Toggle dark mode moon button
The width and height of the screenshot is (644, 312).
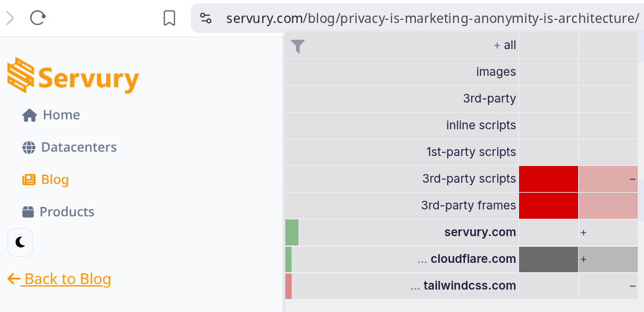click(20, 242)
